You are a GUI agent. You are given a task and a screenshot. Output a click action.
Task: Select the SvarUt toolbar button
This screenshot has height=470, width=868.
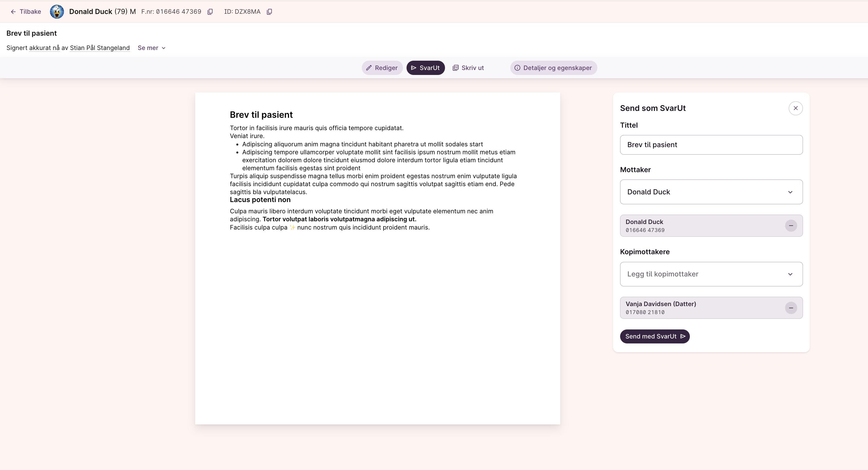click(425, 68)
